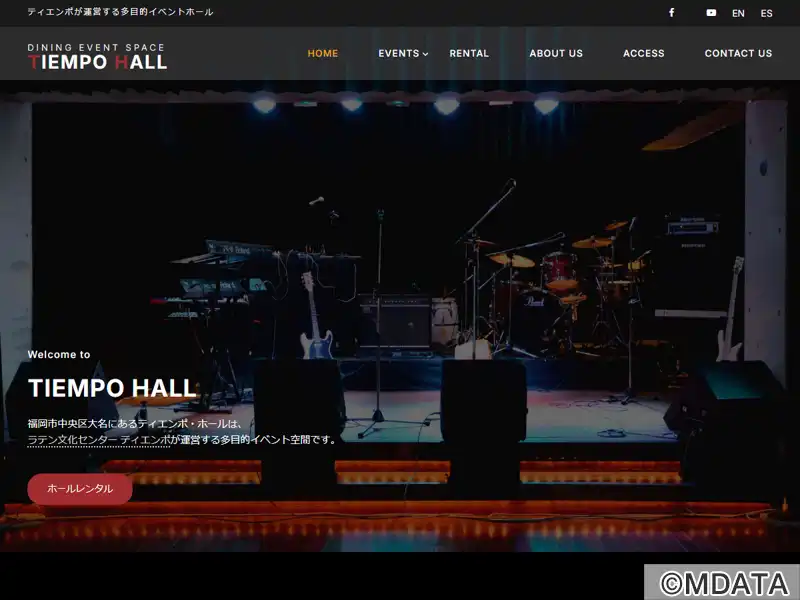Open the Facebook icon link

coord(671,13)
